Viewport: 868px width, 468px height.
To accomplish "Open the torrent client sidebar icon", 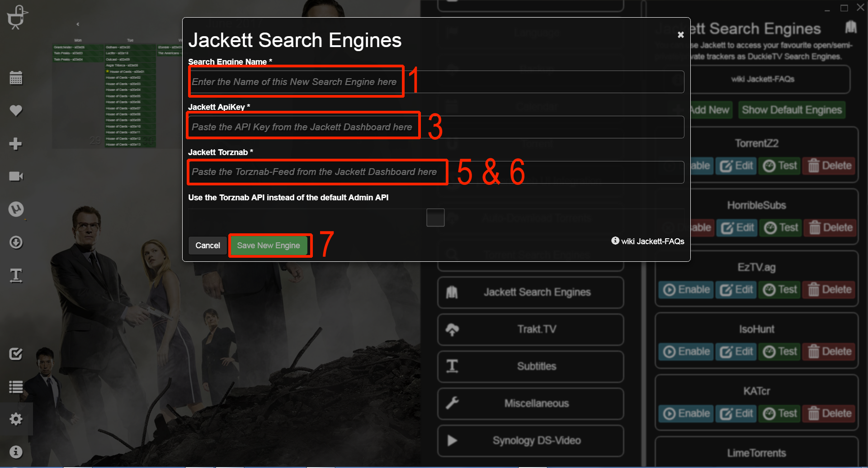I will 16,209.
